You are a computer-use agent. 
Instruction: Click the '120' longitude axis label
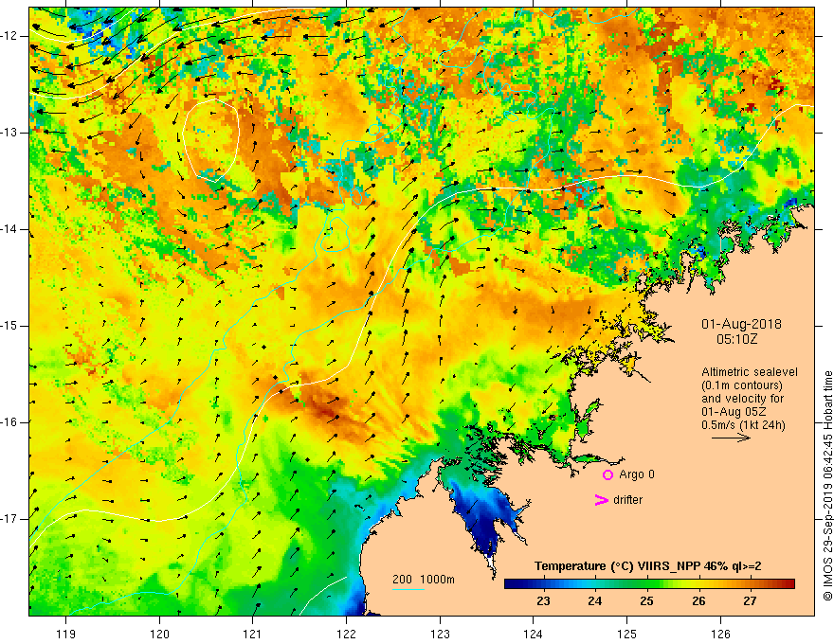click(159, 634)
